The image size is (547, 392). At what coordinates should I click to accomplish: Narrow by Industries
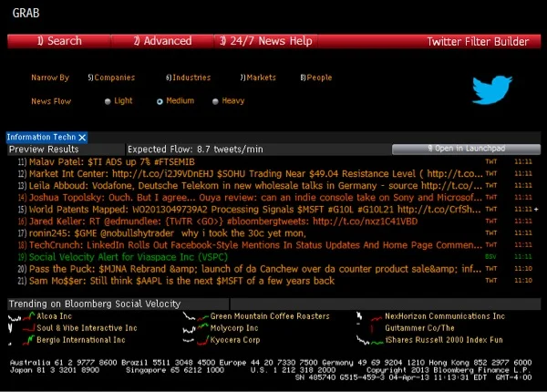189,77
